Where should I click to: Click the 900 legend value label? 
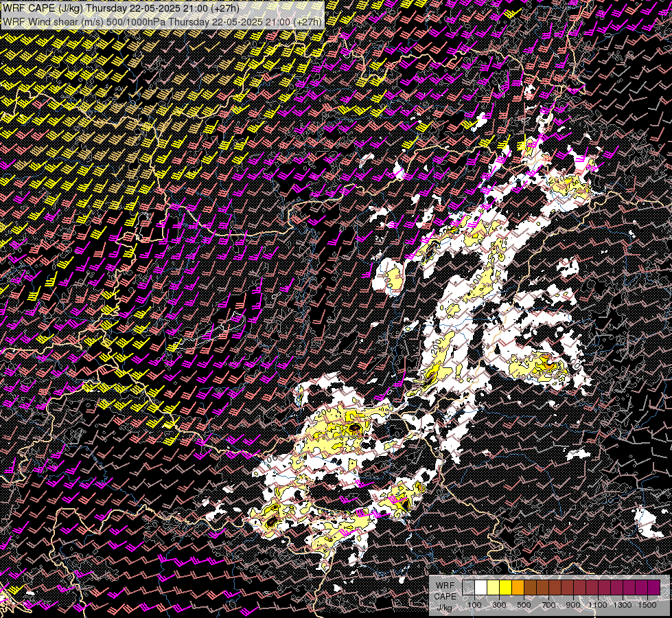point(573,605)
